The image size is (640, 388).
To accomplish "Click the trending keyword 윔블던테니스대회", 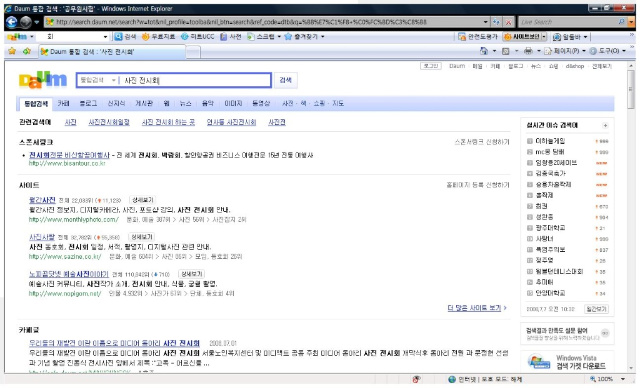I will pos(559,271).
